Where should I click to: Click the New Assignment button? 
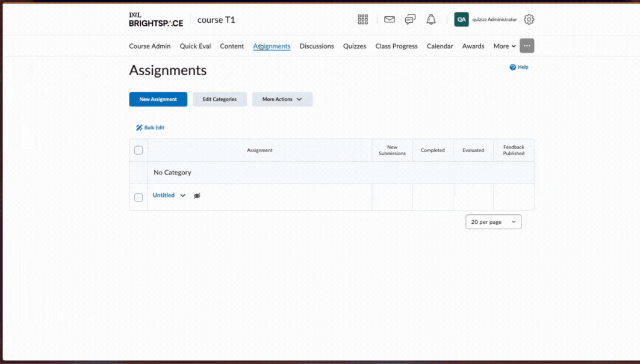[x=158, y=99]
